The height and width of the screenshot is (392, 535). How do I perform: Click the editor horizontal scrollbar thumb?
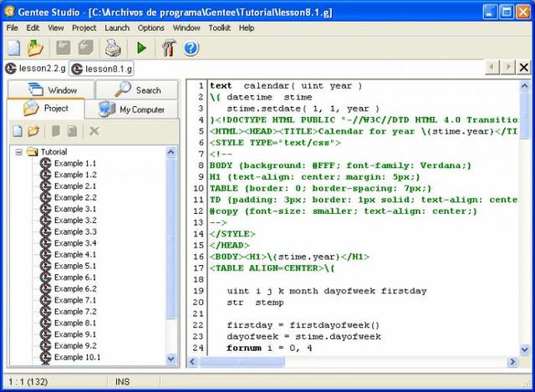click(242, 362)
